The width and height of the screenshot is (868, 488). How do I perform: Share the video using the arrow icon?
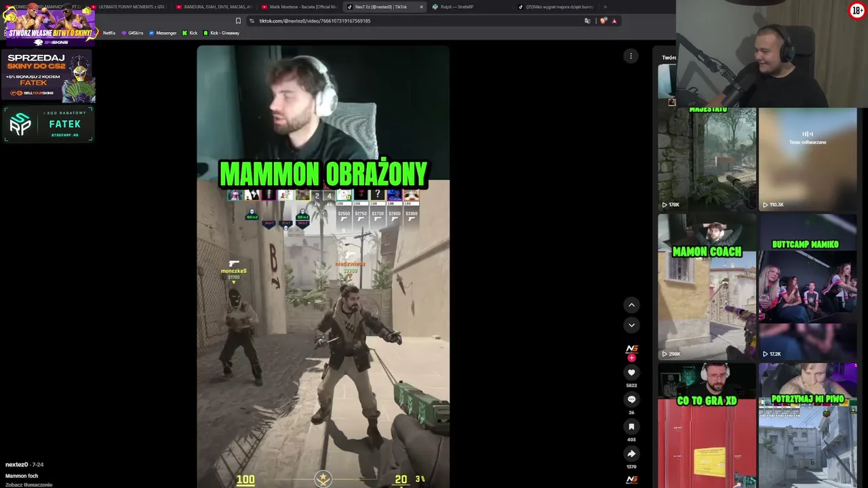(x=631, y=453)
